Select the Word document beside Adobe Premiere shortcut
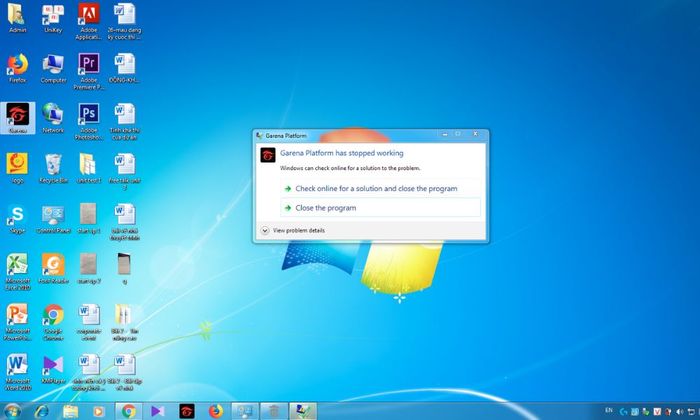The width and height of the screenshot is (700, 420). click(124, 68)
